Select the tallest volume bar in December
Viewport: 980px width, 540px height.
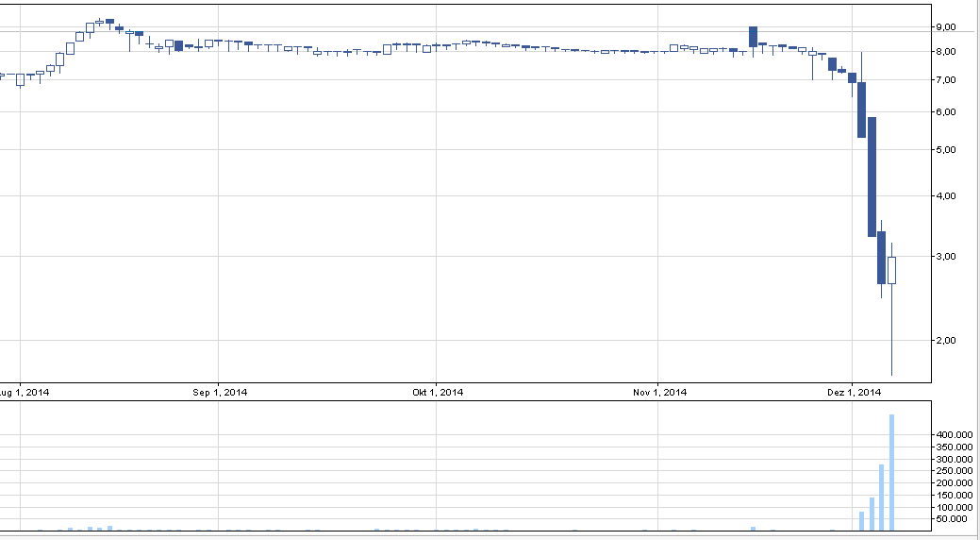click(x=891, y=472)
